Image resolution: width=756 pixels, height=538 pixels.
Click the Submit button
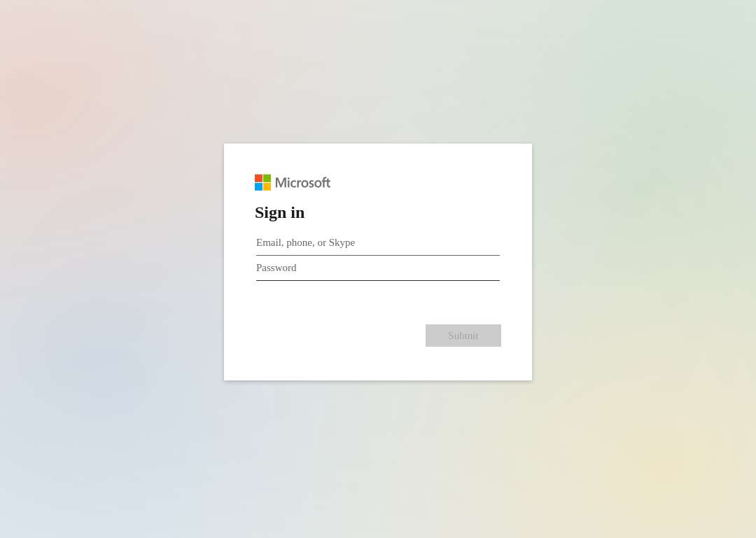[x=463, y=336]
